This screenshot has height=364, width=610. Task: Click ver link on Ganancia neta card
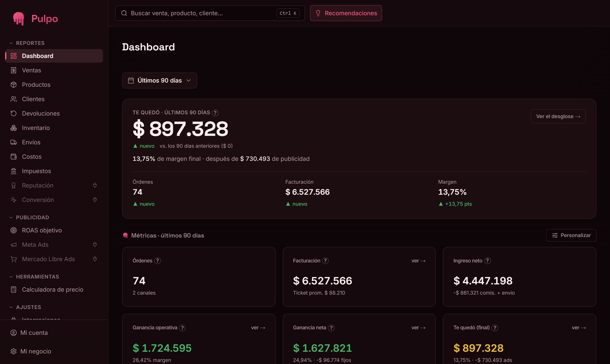click(x=418, y=328)
